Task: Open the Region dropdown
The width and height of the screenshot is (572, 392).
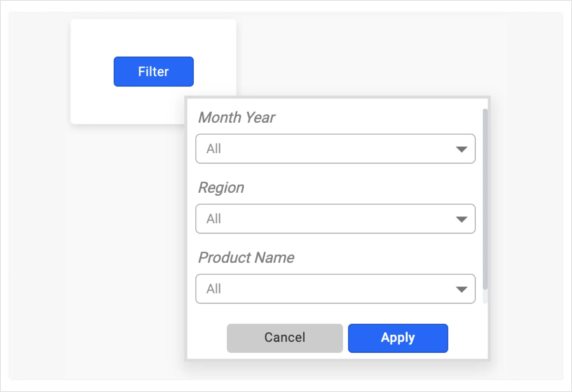Action: [x=335, y=219]
